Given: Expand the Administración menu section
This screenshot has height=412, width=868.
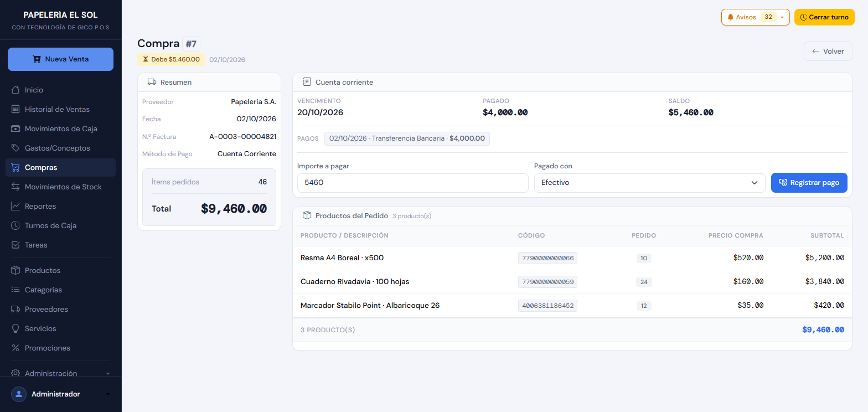Looking at the screenshot, I should click(x=61, y=373).
